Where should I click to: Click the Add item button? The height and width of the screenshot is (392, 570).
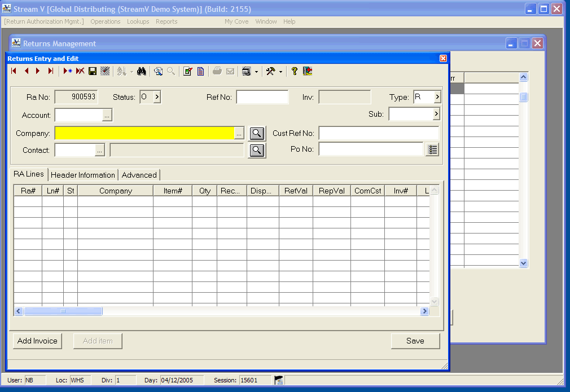[x=98, y=341]
